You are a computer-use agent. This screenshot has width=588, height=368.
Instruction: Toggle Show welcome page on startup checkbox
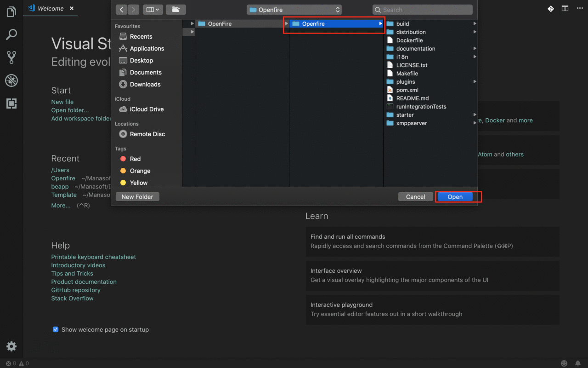(x=56, y=329)
